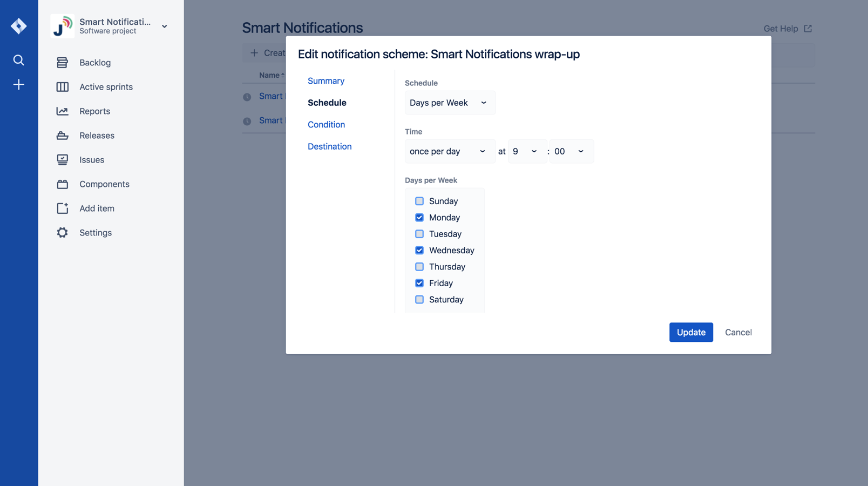Image resolution: width=868 pixels, height=486 pixels.
Task: Click the Update button
Action: [691, 332]
